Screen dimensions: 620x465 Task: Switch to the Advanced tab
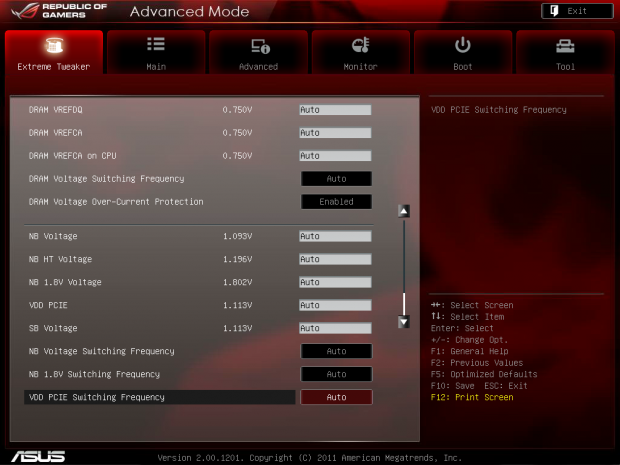tap(258, 52)
